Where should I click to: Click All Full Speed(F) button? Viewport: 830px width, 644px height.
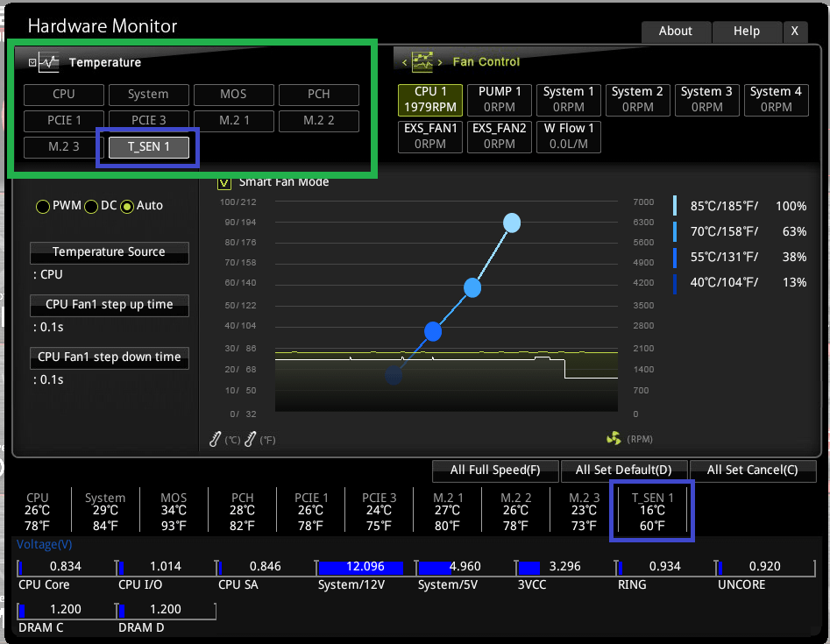coord(495,471)
